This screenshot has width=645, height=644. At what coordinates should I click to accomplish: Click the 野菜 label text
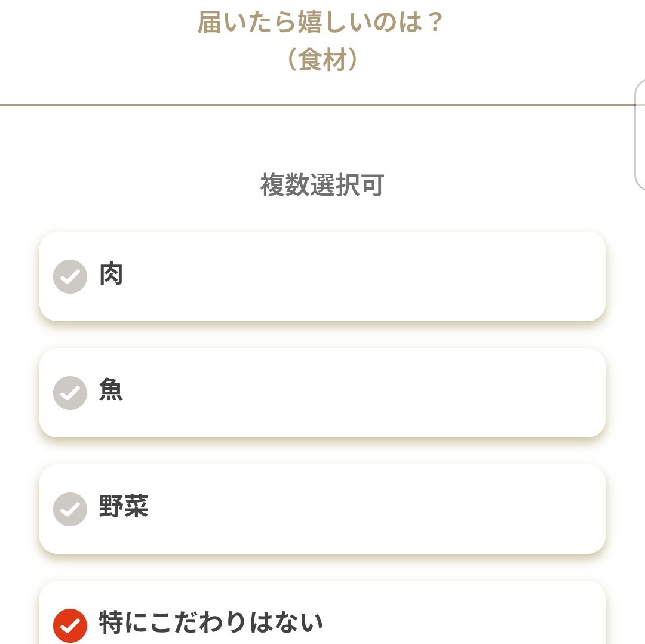tap(124, 506)
